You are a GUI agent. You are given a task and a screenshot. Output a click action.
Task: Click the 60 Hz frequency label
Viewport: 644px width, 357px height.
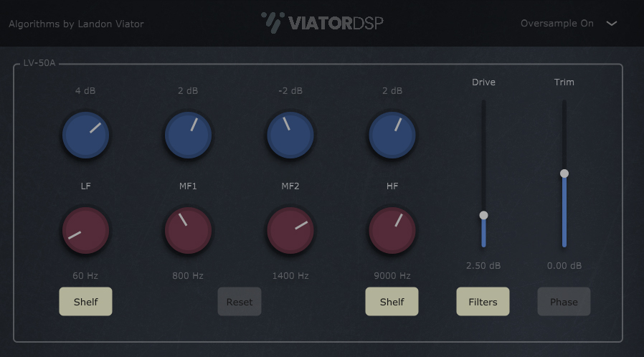[85, 276]
